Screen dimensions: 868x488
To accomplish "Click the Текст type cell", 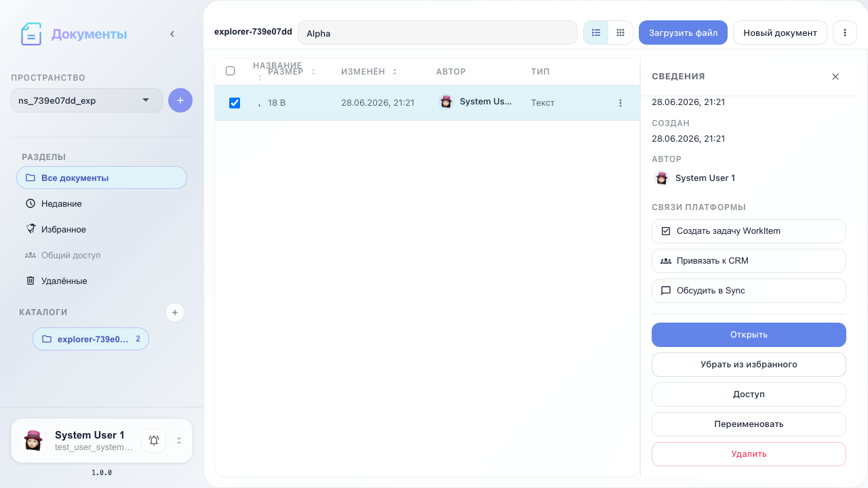I will pos(542,103).
